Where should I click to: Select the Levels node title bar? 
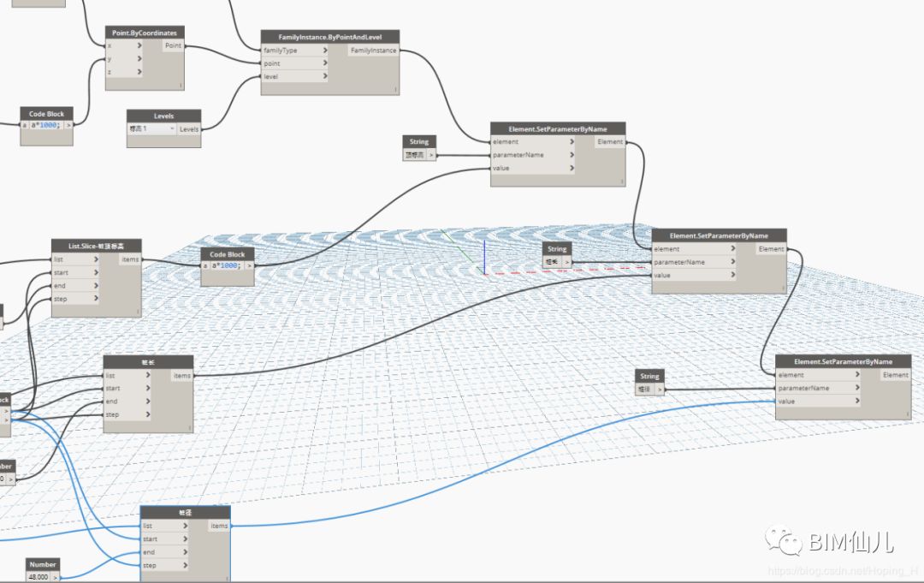click(x=163, y=116)
